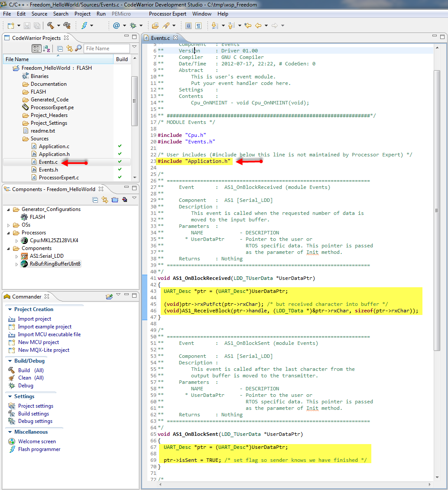Click the Import example project link
This screenshot has width=448, height=490.
click(x=45, y=327)
